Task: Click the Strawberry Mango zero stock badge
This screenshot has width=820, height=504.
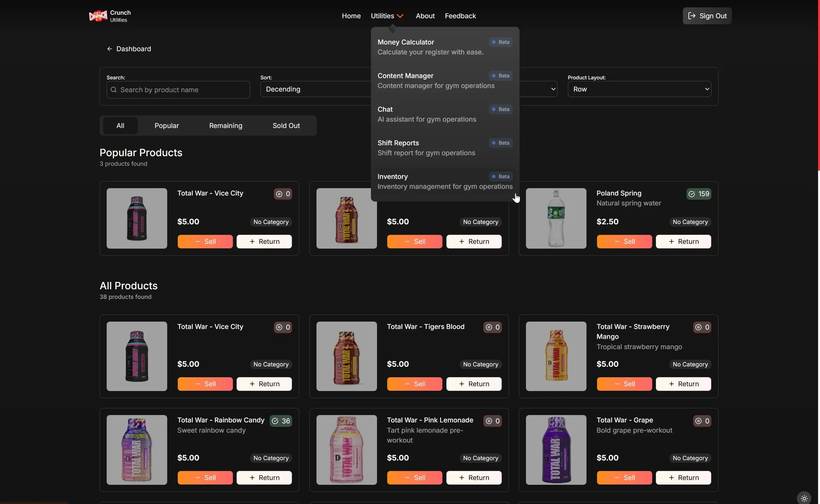Action: [x=702, y=327]
